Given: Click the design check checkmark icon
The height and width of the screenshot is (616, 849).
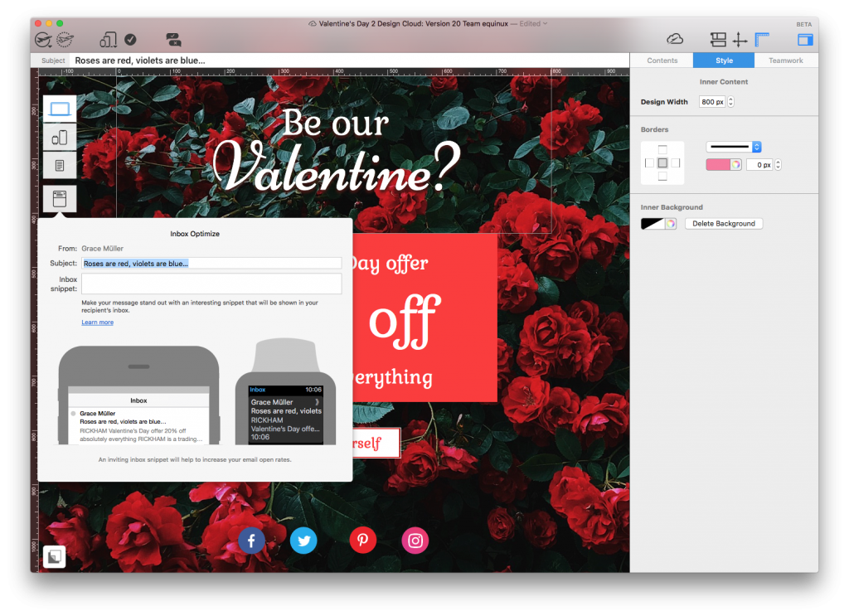Looking at the screenshot, I should pyautogui.click(x=130, y=40).
